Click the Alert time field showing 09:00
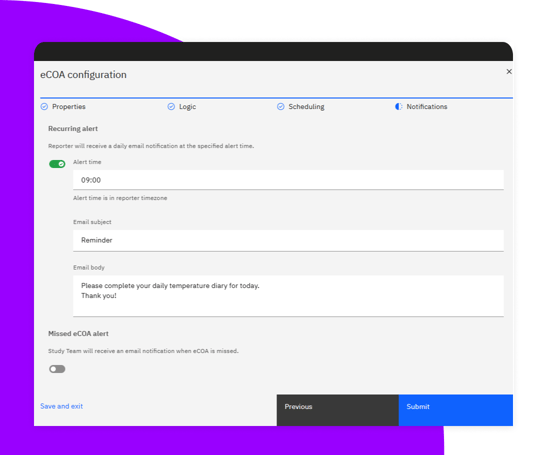Screen dimensions: 552x455 pos(288,180)
